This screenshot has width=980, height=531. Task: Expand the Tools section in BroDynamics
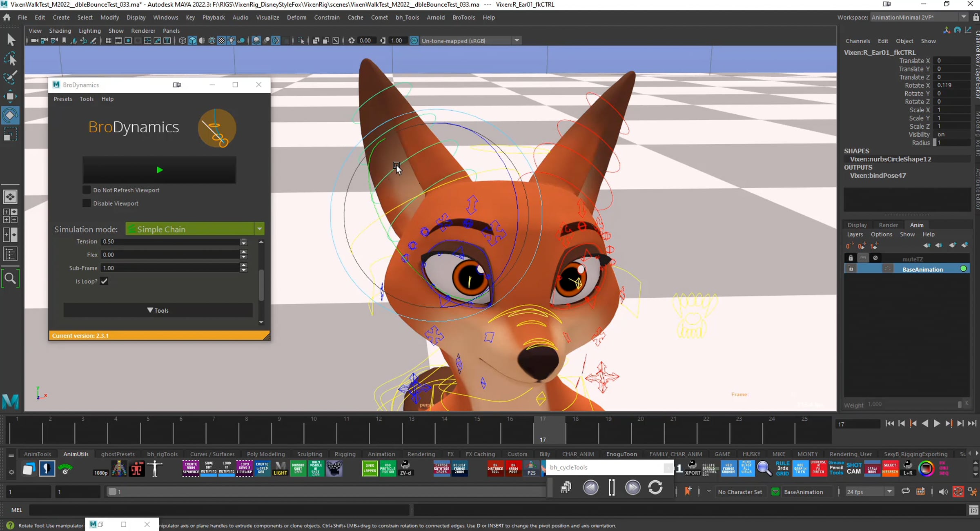pos(158,310)
